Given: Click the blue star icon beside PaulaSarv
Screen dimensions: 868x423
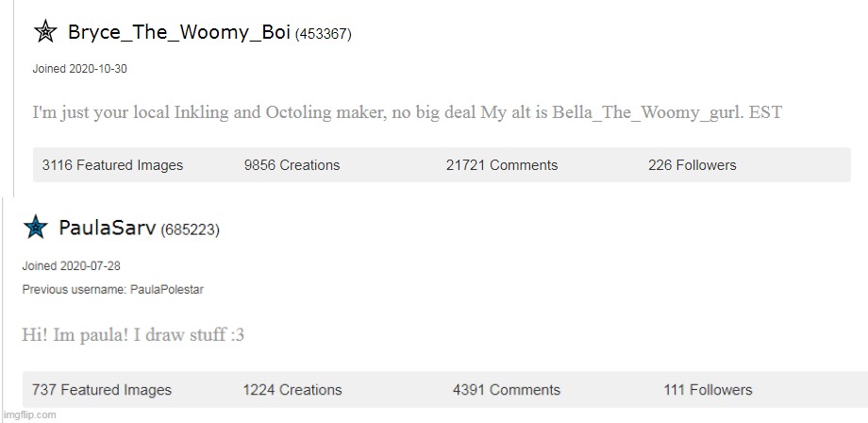Looking at the screenshot, I should click(35, 227).
